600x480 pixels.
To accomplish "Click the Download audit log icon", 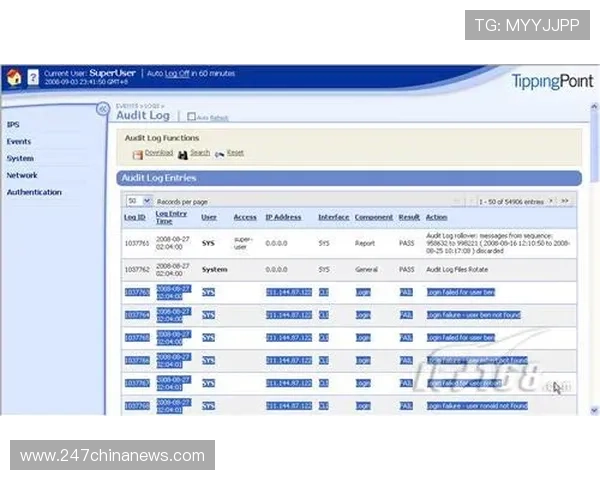I will click(137, 154).
